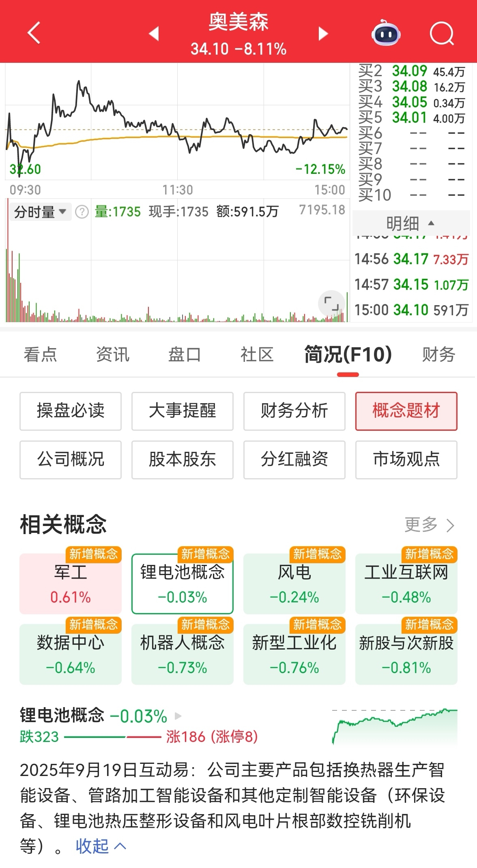The width and height of the screenshot is (477, 868).
Task: Open the 财务分析 section
Action: pos(294,411)
